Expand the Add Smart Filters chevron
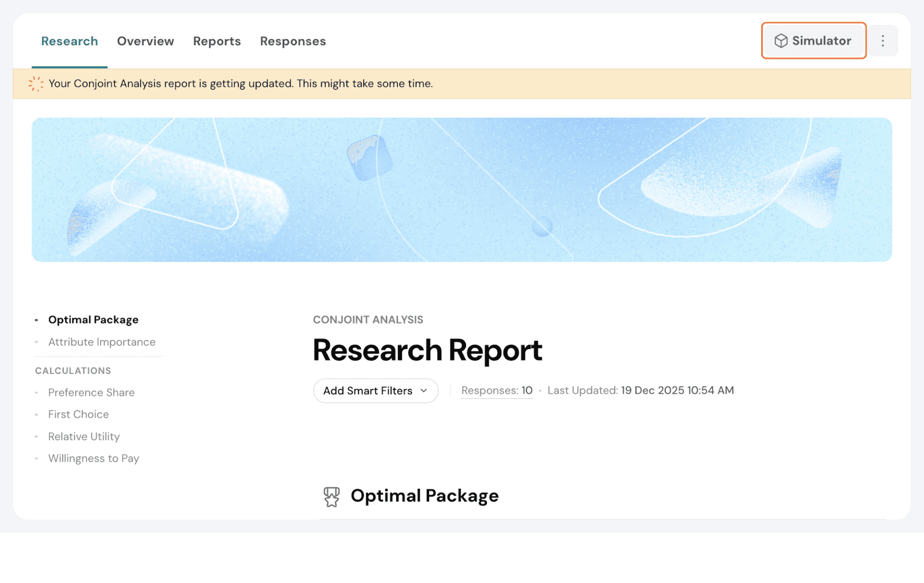Image resolution: width=924 pixels, height=583 pixels. pos(424,391)
